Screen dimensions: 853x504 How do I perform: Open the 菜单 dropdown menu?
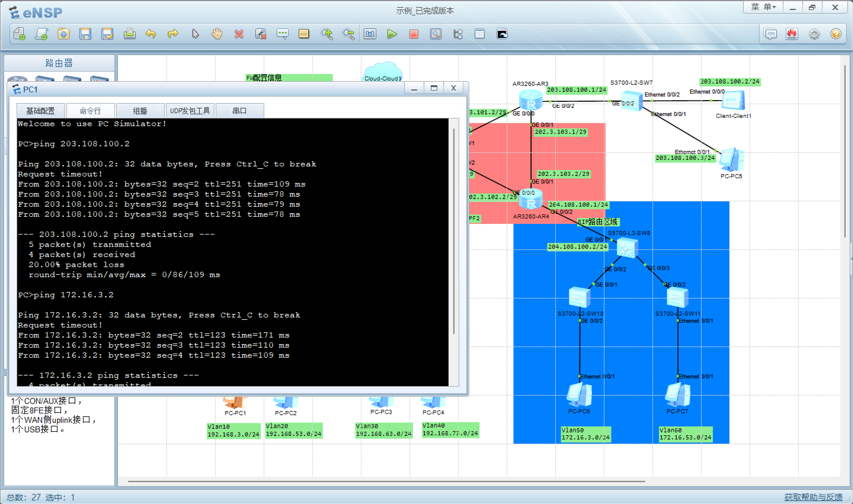click(x=763, y=7)
